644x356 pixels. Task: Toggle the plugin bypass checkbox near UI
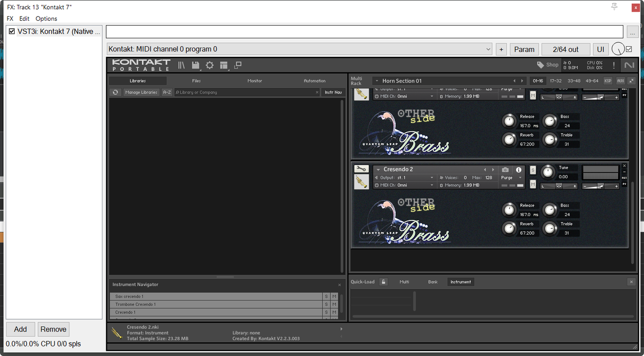click(629, 49)
